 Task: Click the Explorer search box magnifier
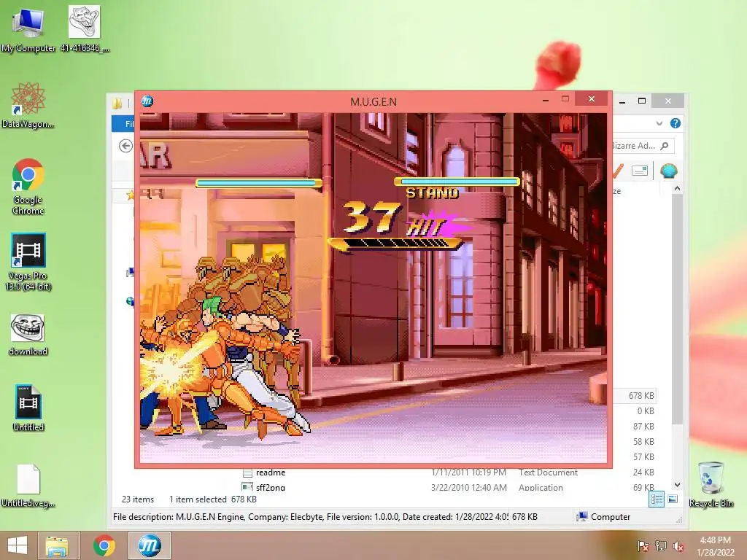click(665, 146)
